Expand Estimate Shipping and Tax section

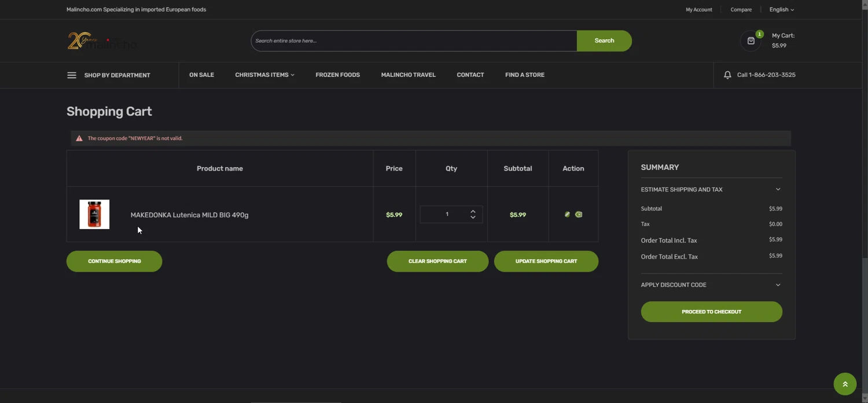pyautogui.click(x=711, y=190)
